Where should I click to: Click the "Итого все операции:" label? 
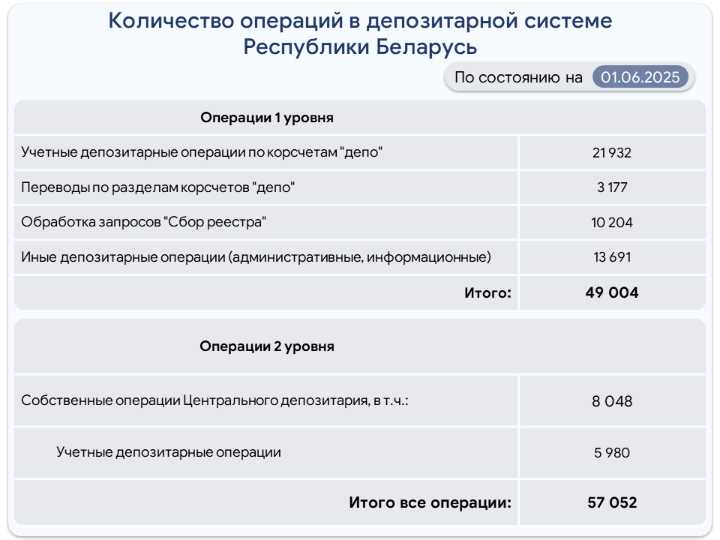tap(430, 502)
